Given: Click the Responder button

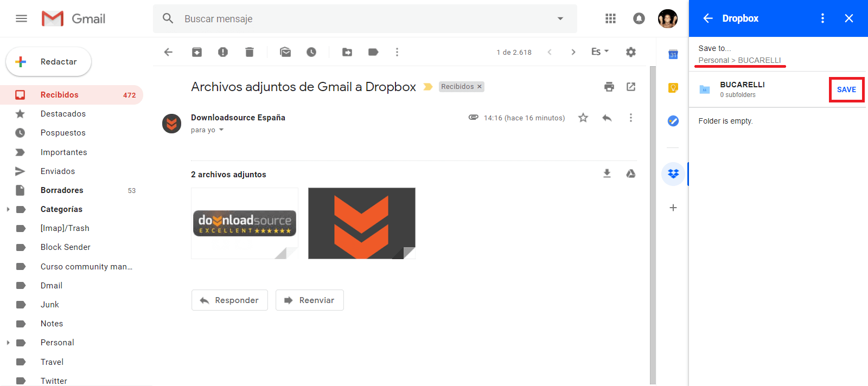Looking at the screenshot, I should (229, 300).
